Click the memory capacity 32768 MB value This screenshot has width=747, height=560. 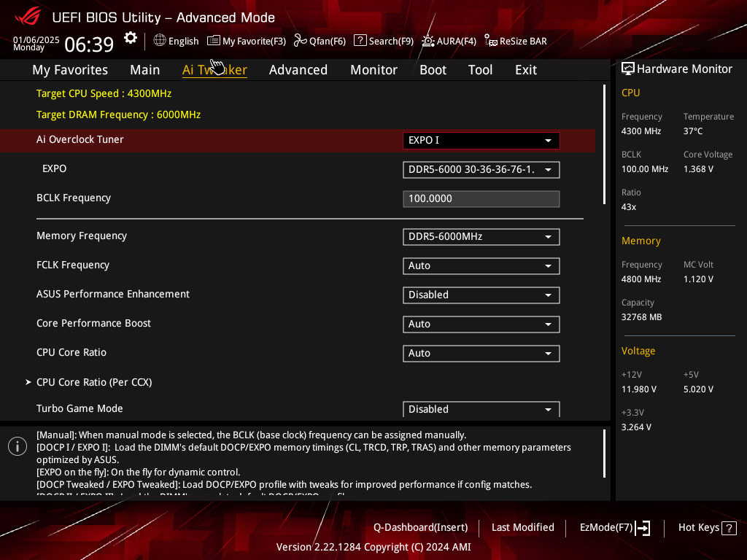pyautogui.click(x=641, y=317)
